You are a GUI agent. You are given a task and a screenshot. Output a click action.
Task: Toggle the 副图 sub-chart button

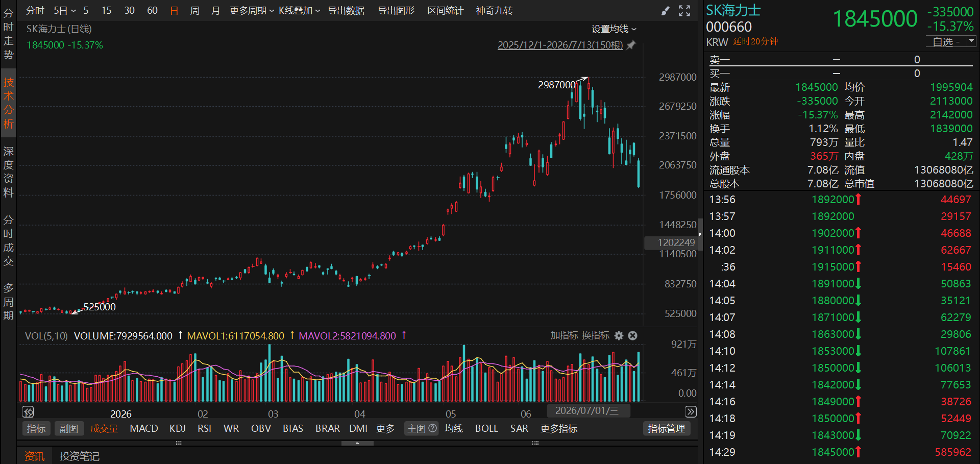(x=69, y=428)
